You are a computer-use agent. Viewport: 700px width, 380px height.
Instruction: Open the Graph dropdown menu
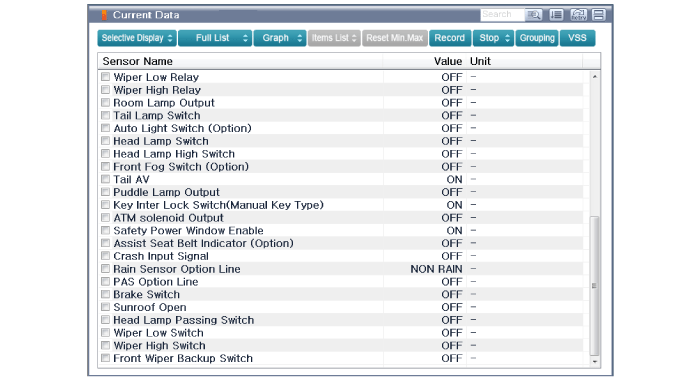pyautogui.click(x=280, y=38)
